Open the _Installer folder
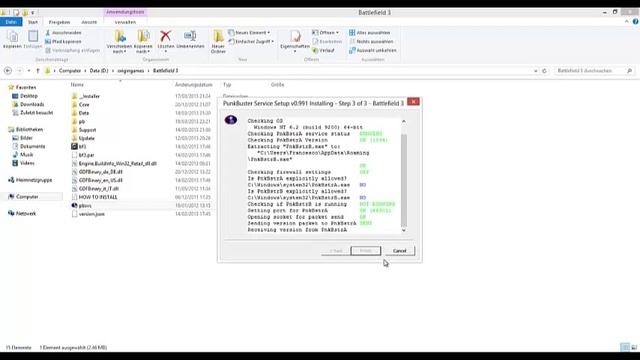 pos(86,96)
